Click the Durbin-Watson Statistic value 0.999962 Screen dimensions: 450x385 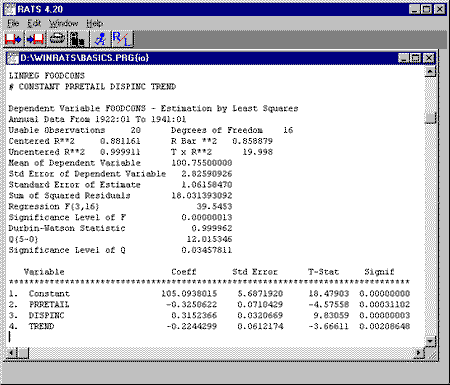(x=212, y=228)
